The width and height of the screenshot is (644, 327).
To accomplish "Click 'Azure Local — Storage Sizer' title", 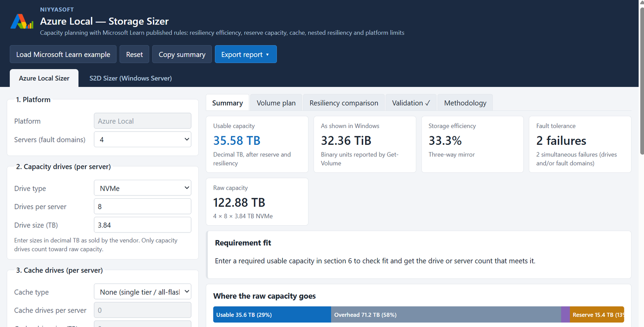I will (x=104, y=21).
